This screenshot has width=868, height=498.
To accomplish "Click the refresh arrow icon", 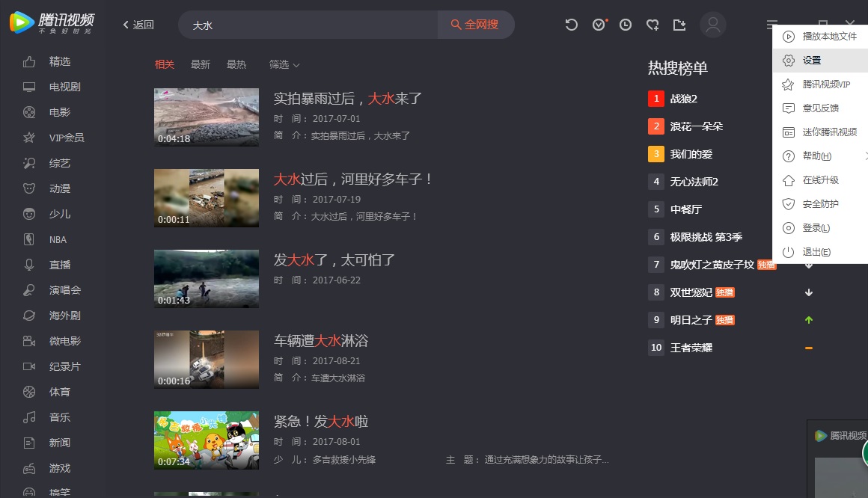I will point(572,24).
